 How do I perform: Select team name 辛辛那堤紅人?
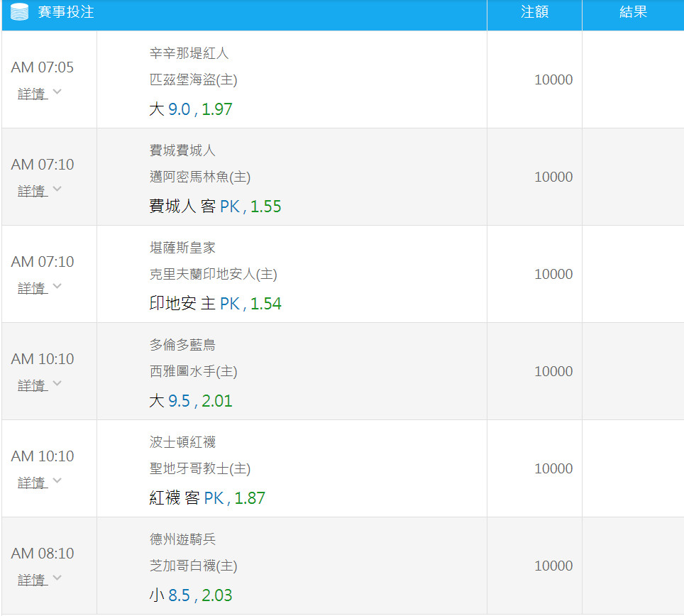coord(189,53)
